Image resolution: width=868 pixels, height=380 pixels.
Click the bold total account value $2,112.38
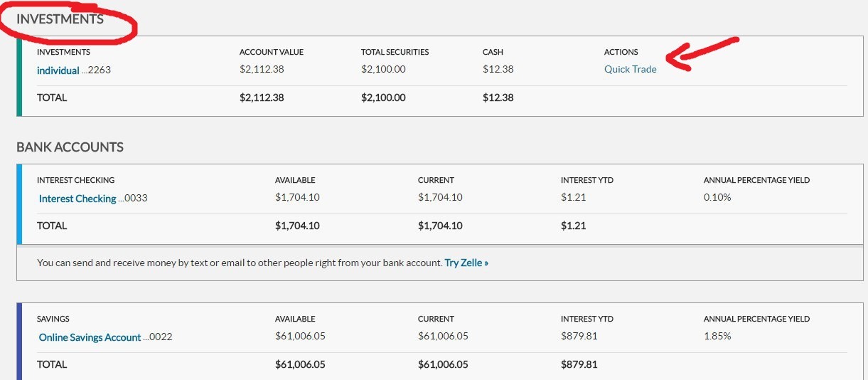pos(262,97)
